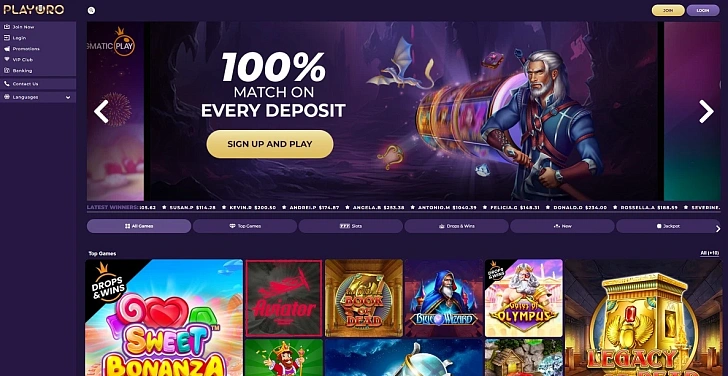Open VIP Club in sidebar

click(x=38, y=59)
